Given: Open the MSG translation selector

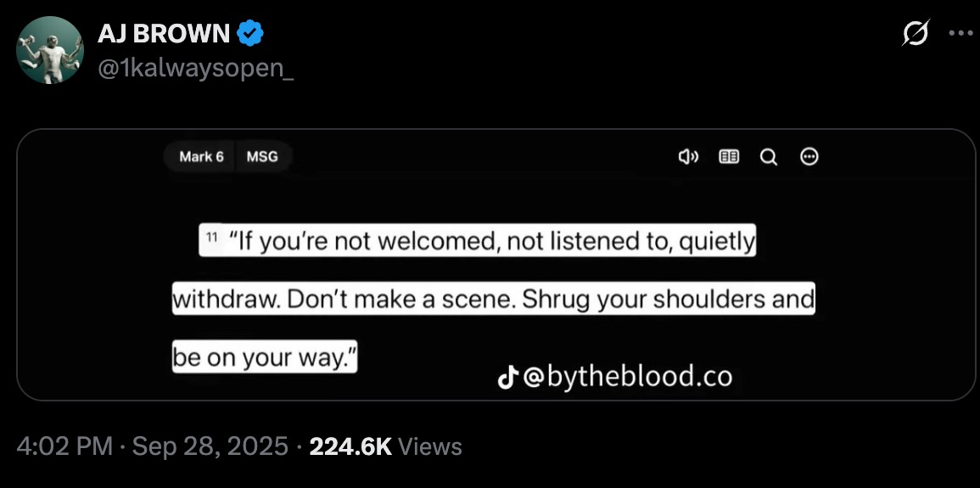Looking at the screenshot, I should 262,157.
